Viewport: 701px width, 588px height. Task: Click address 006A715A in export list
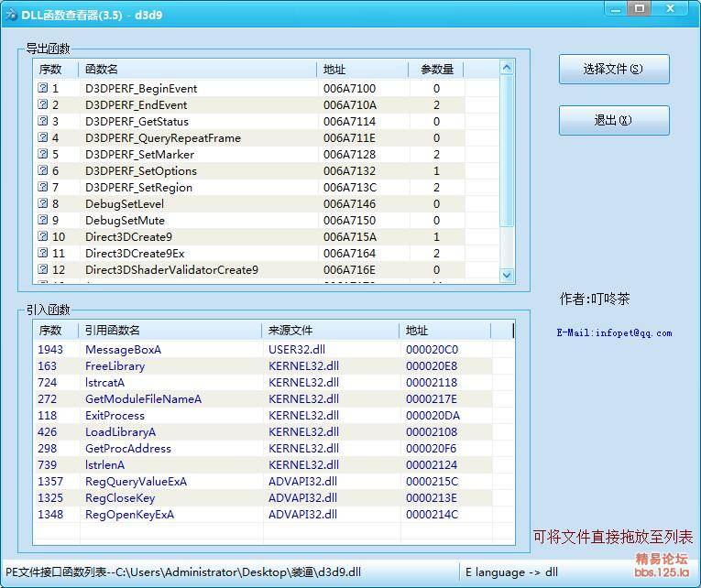[350, 237]
